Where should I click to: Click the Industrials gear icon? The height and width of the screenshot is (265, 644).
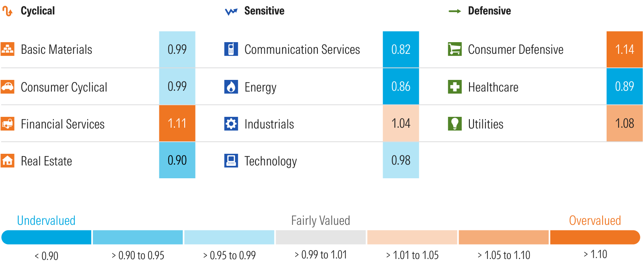[231, 124]
